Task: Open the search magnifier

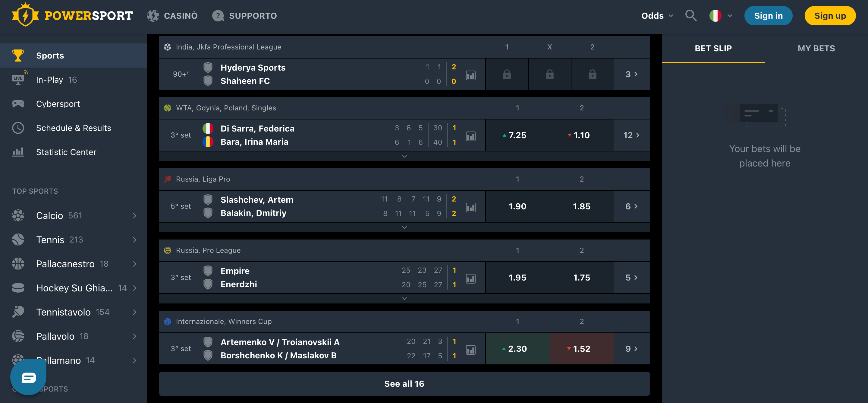Action: tap(691, 15)
